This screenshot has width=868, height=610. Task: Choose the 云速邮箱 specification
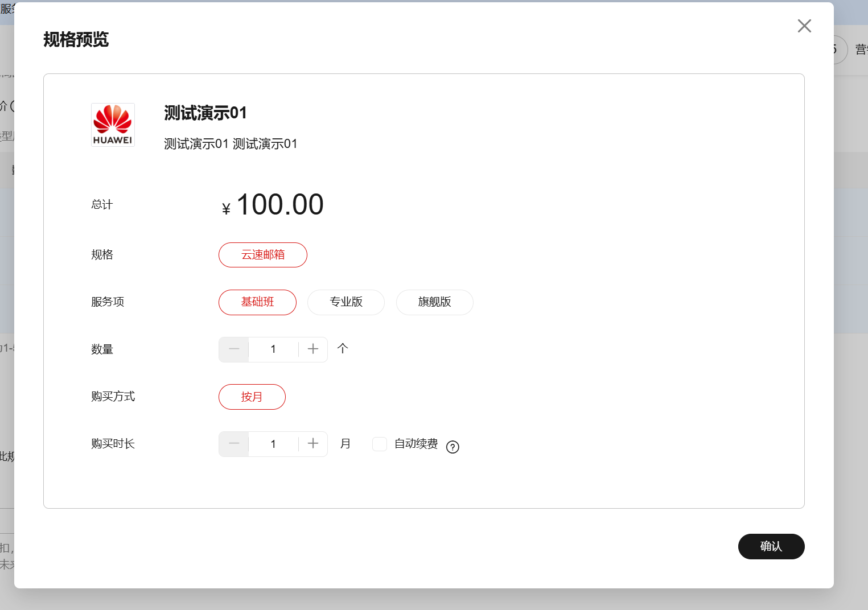263,255
